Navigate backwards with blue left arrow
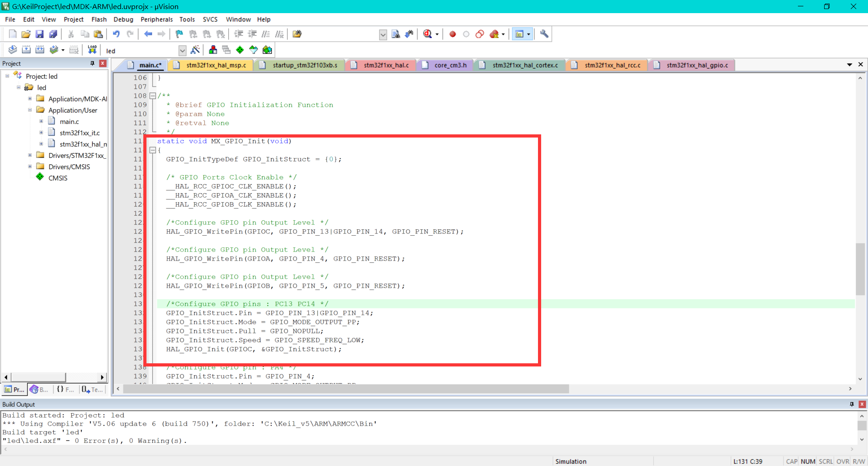The image size is (868, 466). (148, 34)
